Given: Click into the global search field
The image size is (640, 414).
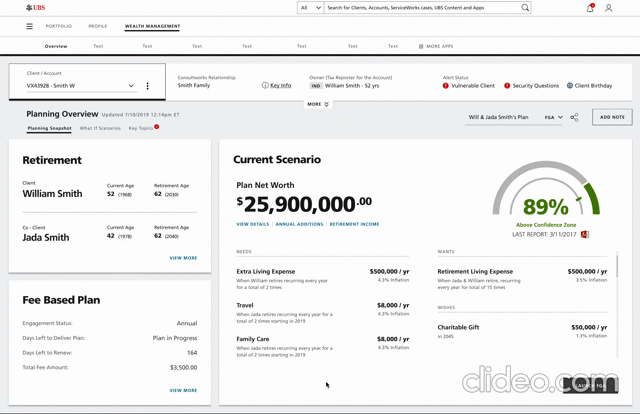Looking at the screenshot, I should click(x=422, y=7).
